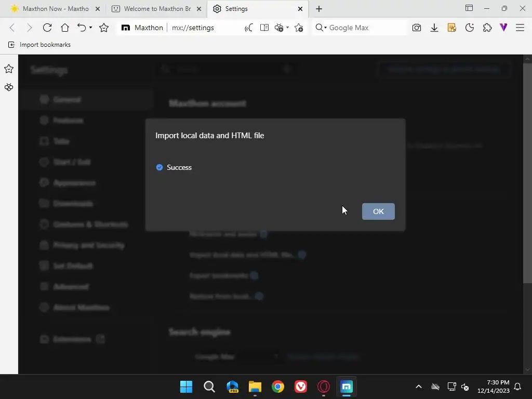The image size is (532, 399).
Task: Open Windows taskbar search
Action: tap(209, 387)
